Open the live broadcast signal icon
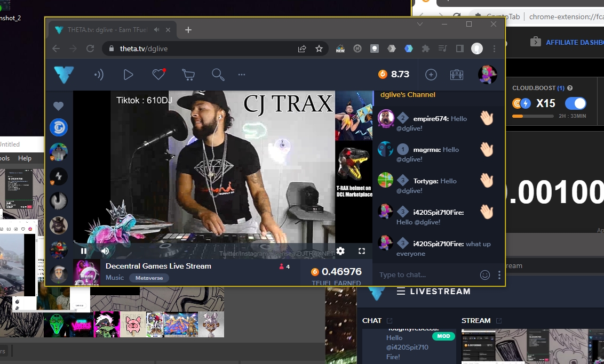Viewport: 604px width, 364px height. 99,75
